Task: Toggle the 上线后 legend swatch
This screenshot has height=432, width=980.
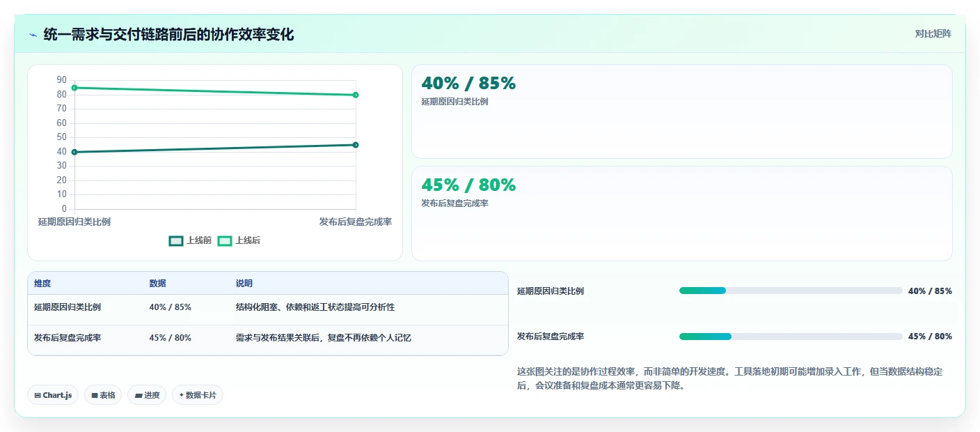Action: 225,240
